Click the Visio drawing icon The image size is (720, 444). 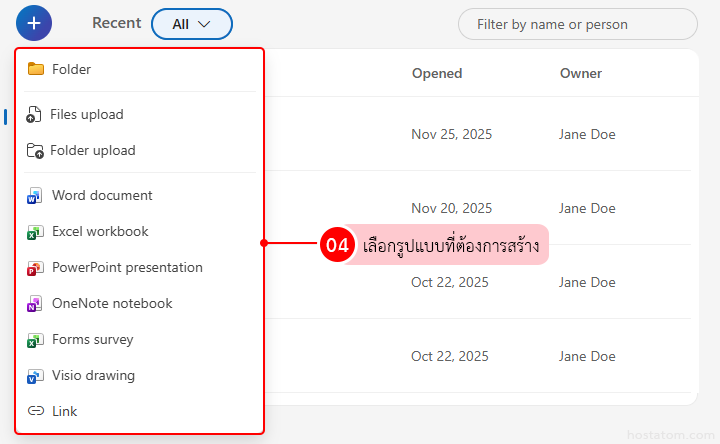35,376
